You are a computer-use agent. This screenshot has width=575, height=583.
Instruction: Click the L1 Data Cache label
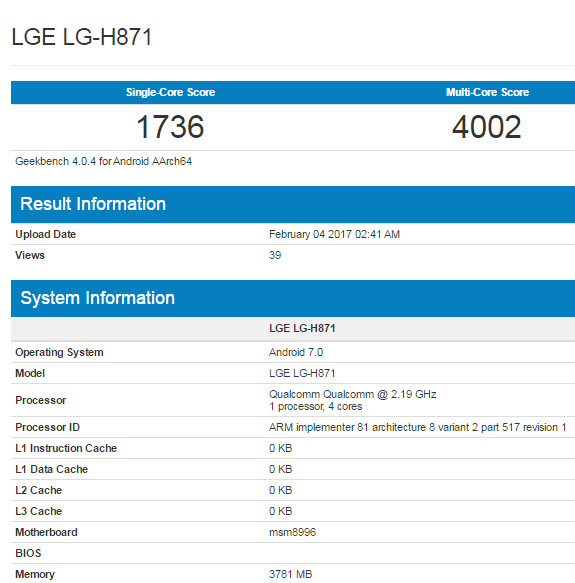[51, 469]
